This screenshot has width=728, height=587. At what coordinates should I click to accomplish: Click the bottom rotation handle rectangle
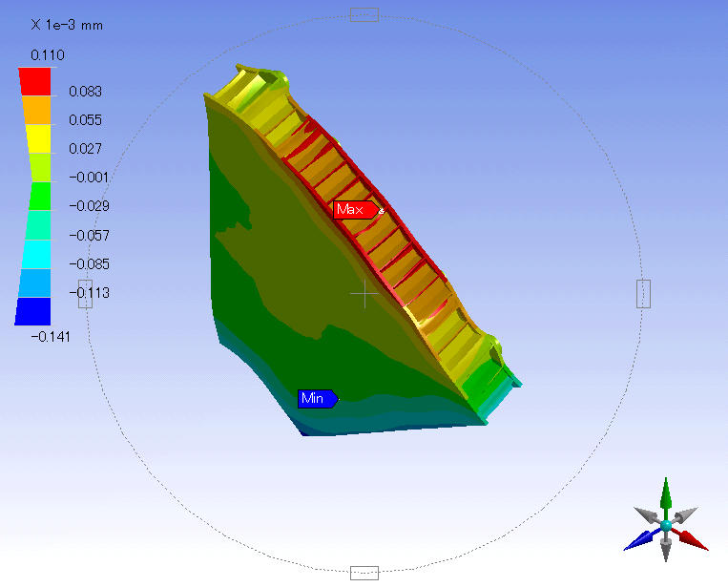pyautogui.click(x=364, y=573)
